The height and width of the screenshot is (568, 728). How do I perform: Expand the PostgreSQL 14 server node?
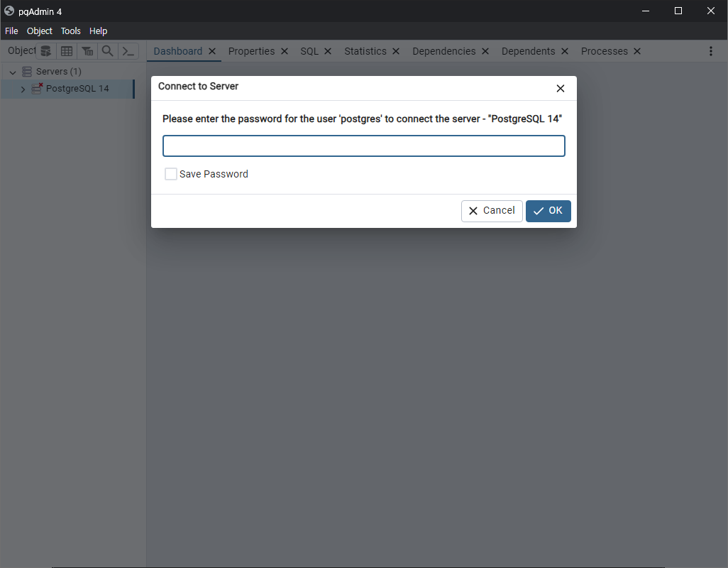coord(23,89)
